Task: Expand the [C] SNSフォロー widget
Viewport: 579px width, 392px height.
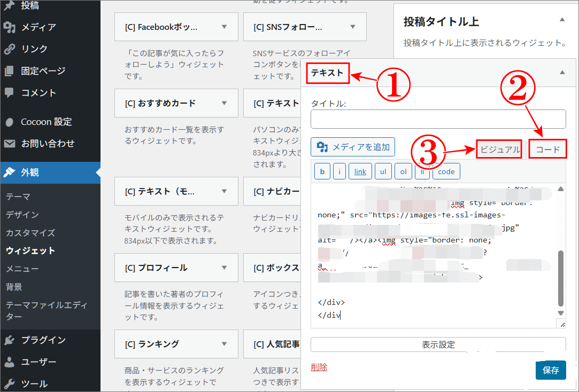Action: pyautogui.click(x=352, y=27)
